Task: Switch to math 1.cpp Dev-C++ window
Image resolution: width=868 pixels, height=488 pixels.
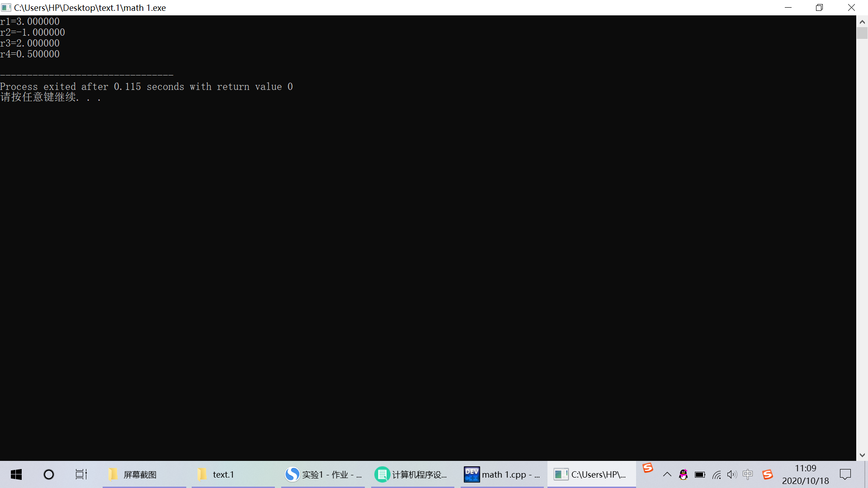Action: [x=502, y=474]
